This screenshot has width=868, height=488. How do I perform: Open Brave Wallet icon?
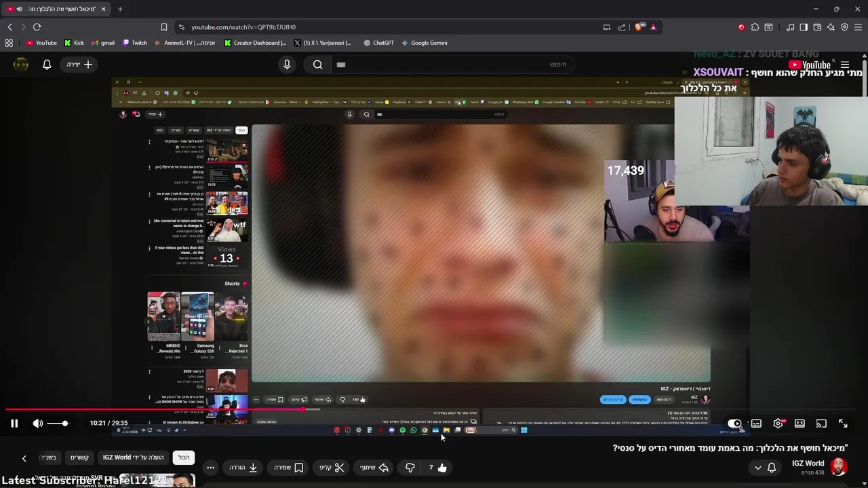[x=817, y=27]
